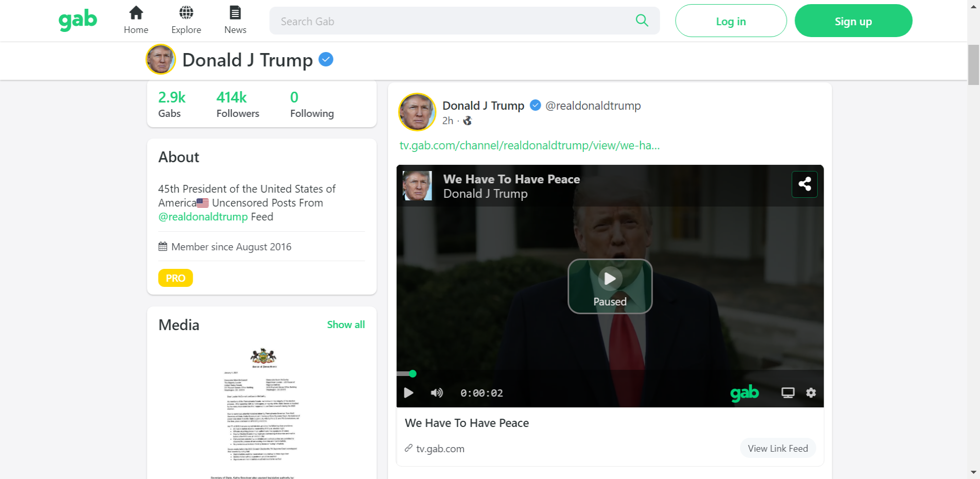Click the View Link Feed button

(778, 448)
